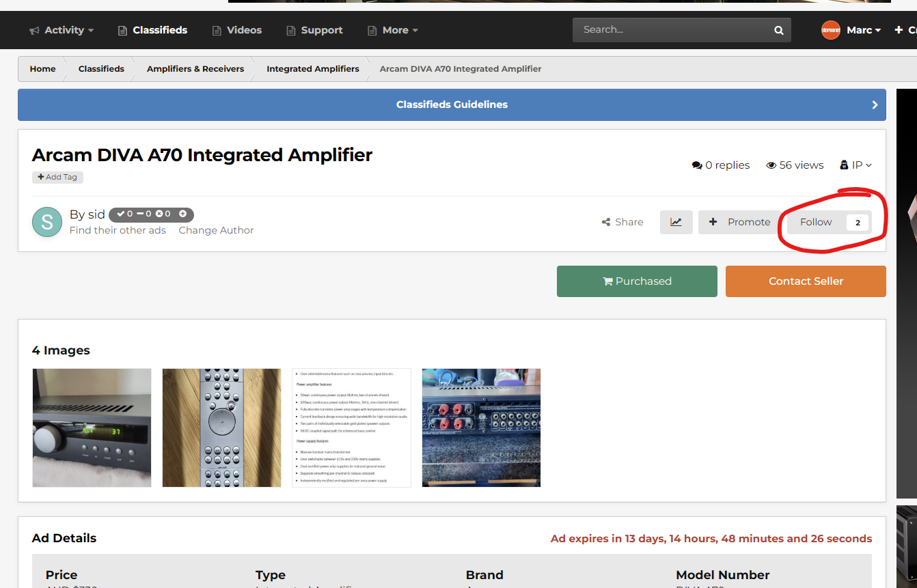The width and height of the screenshot is (917, 588).
Task: Click Marc's profile avatar in the header
Action: (830, 30)
